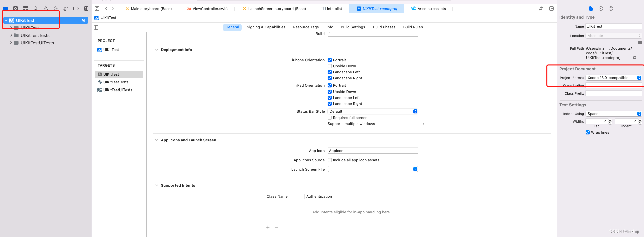The height and width of the screenshot is (237, 644).
Task: Click the UIKitTest jump bar project icon
Action: click(x=97, y=18)
